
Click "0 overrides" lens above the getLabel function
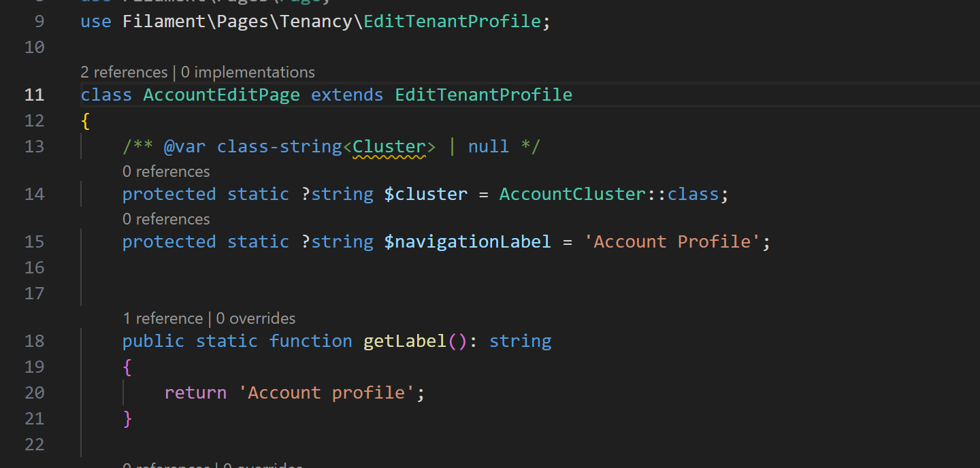[256, 318]
